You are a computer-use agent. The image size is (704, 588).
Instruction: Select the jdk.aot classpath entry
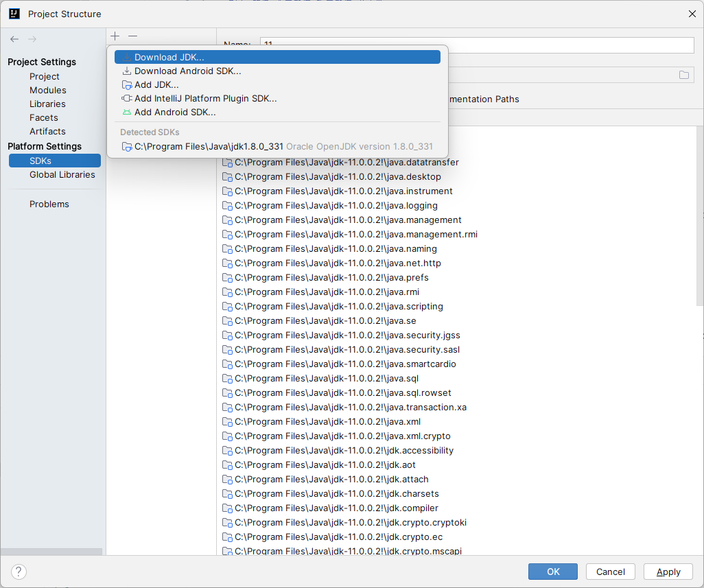319,464
